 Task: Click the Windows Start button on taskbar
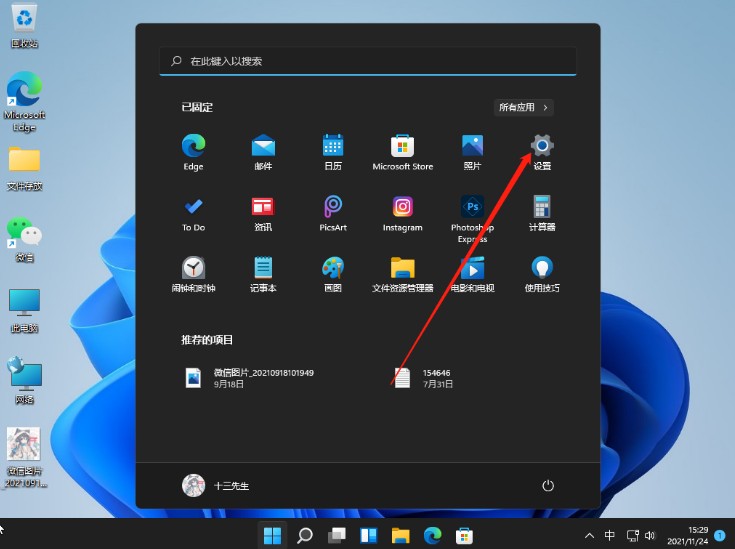pos(272,535)
